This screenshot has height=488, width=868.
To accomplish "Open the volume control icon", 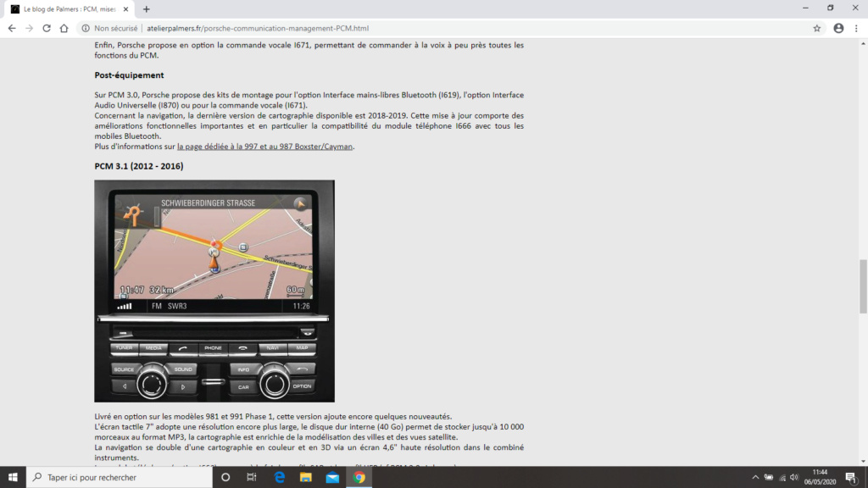I will [x=794, y=477].
